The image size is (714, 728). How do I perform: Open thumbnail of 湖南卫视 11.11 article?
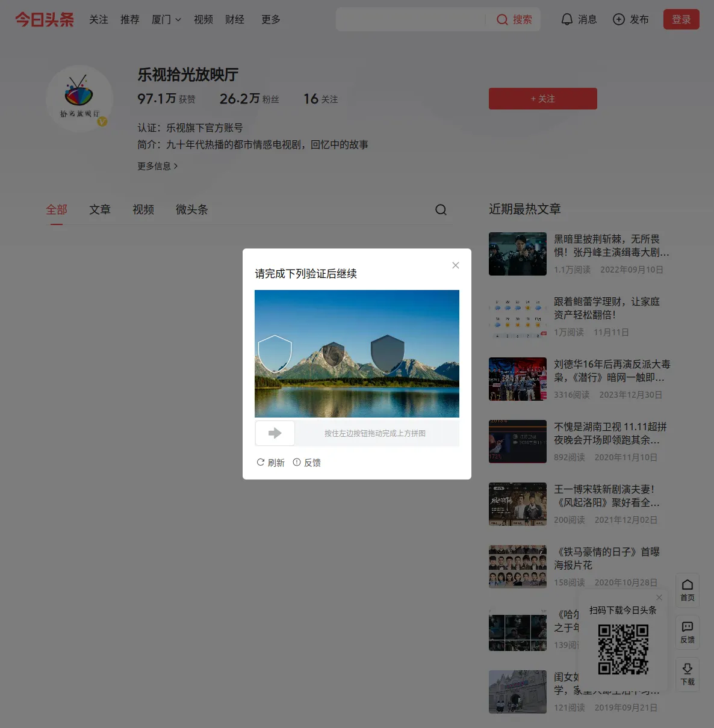coord(518,442)
